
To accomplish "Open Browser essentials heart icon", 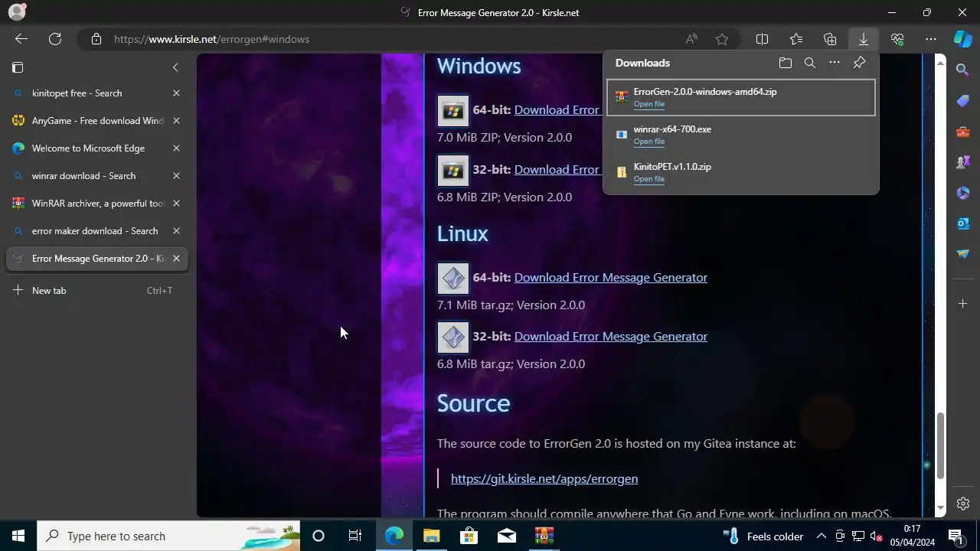I will [x=897, y=39].
